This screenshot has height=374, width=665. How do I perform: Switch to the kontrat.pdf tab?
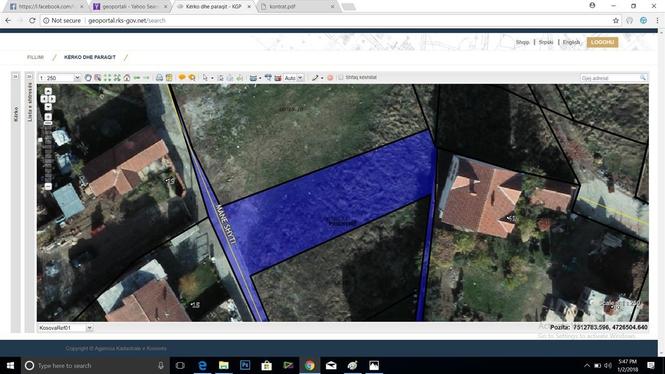297,6
